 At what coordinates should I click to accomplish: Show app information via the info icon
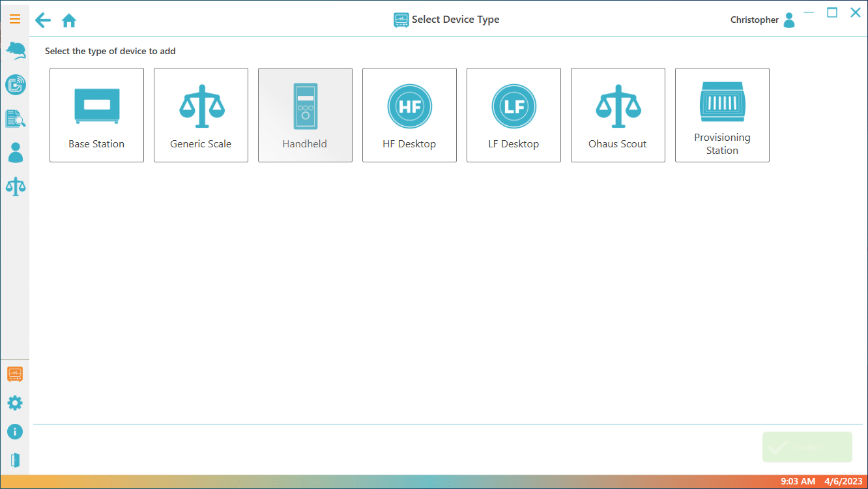tap(15, 432)
